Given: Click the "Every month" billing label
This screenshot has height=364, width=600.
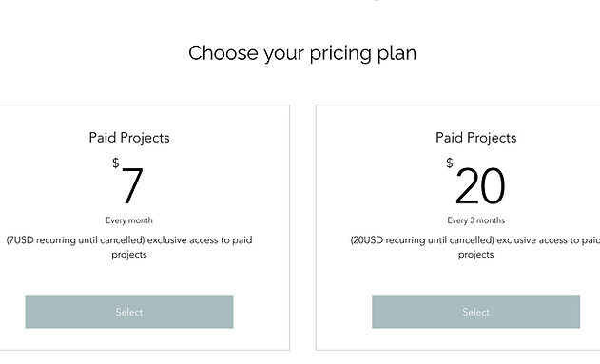Looking at the screenshot, I should tap(129, 220).
